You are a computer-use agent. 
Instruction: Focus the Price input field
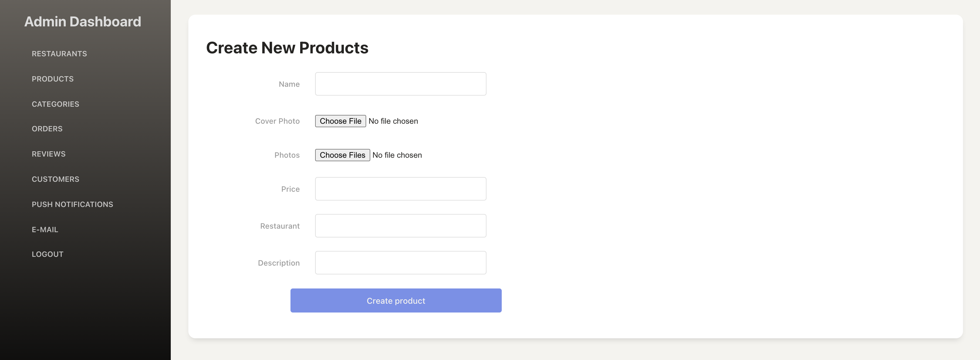(401, 189)
